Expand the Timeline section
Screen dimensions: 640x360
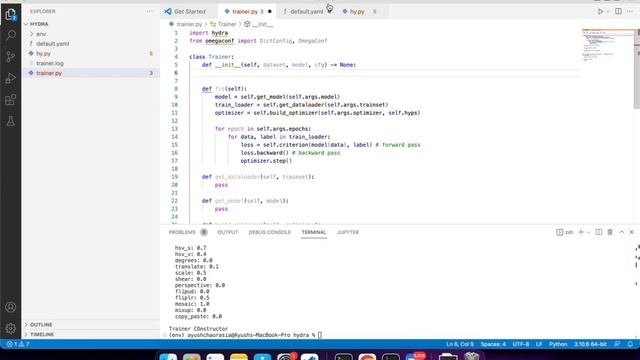pyautogui.click(x=91, y=334)
